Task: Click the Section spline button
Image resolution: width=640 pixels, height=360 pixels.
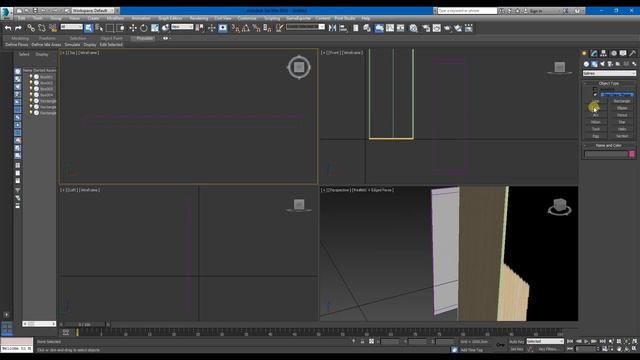Action: pyautogui.click(x=622, y=136)
